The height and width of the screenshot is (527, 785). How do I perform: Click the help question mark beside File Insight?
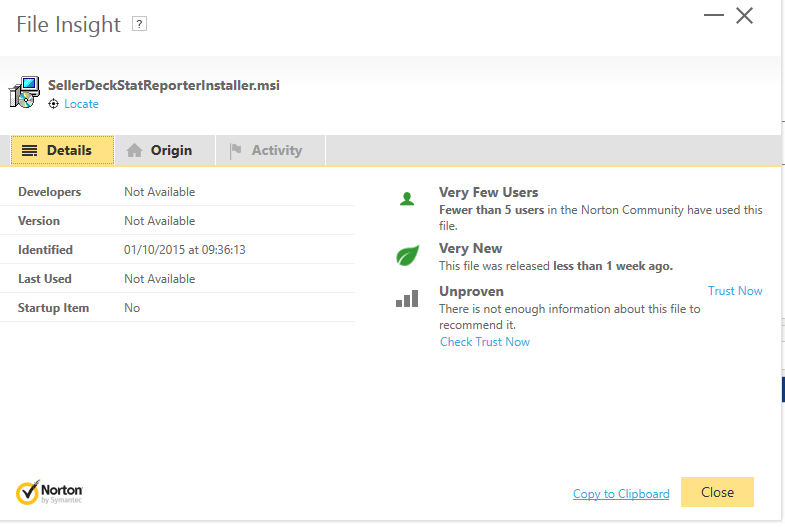point(139,24)
